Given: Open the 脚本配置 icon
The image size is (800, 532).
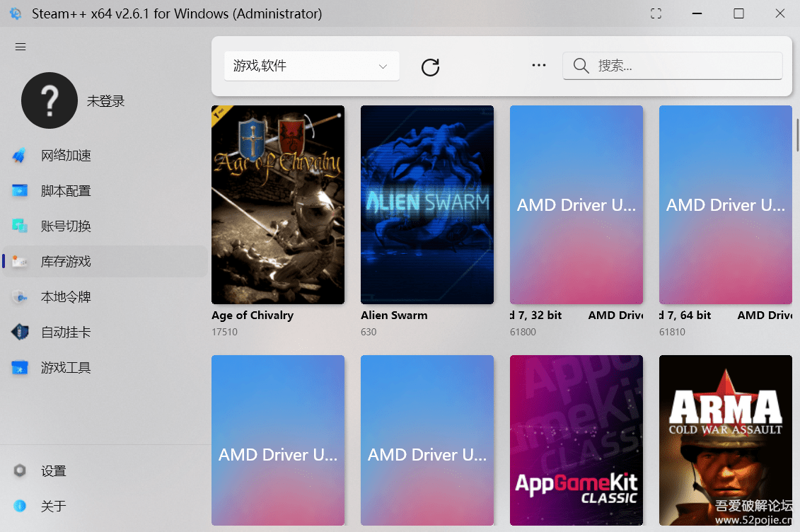Looking at the screenshot, I should (19, 191).
